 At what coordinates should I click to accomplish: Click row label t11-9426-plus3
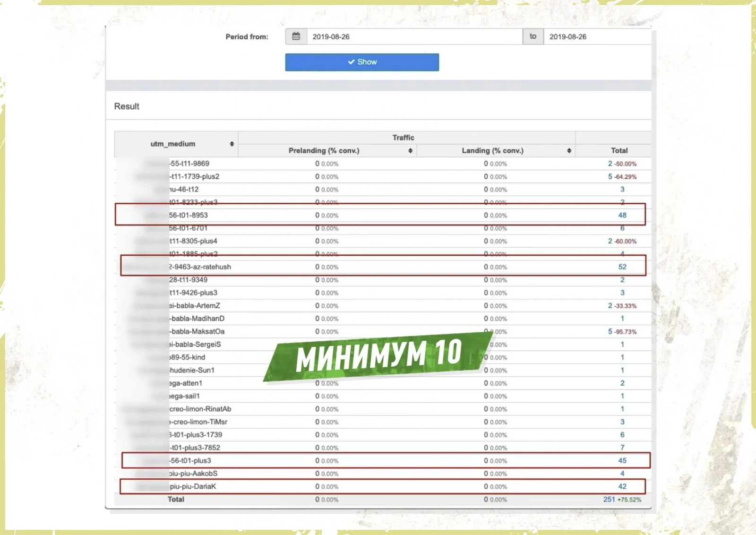coord(193,293)
